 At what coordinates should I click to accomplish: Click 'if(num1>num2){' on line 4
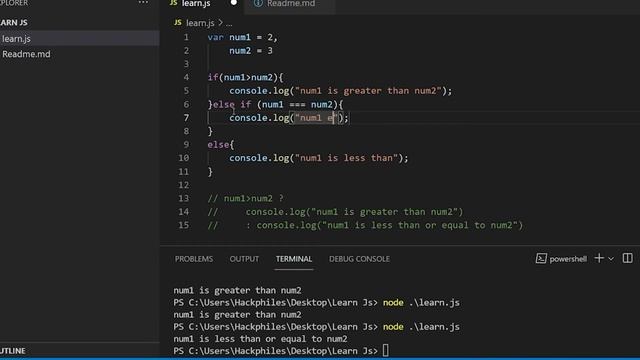245,77
